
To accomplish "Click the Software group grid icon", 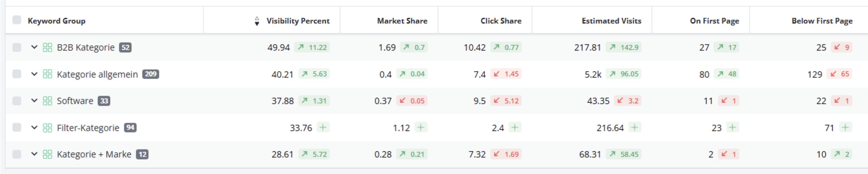I will point(47,101).
